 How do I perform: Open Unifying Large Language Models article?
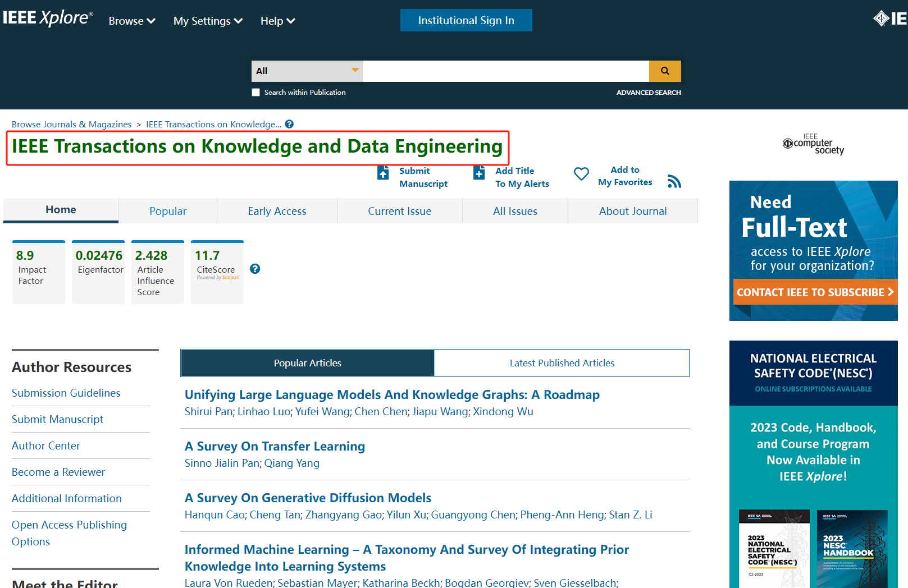[x=392, y=394]
